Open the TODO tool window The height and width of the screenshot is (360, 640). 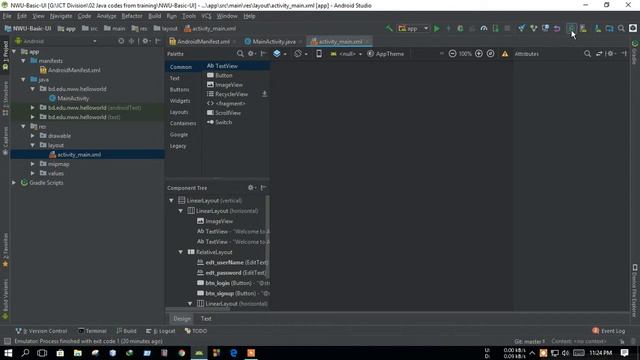click(x=196, y=331)
